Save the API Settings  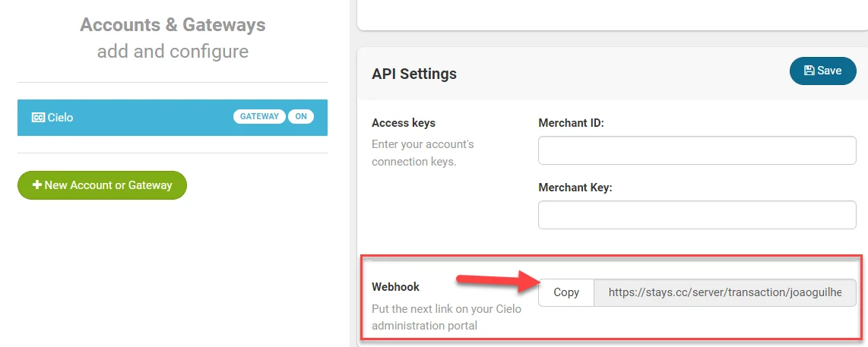coord(823,71)
